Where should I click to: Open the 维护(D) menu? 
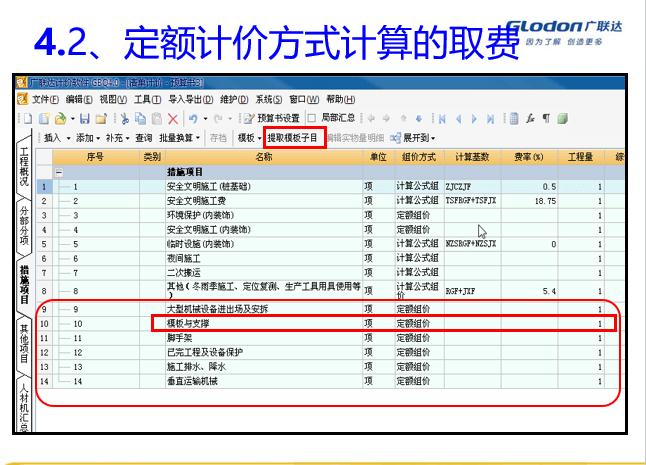pos(234,99)
